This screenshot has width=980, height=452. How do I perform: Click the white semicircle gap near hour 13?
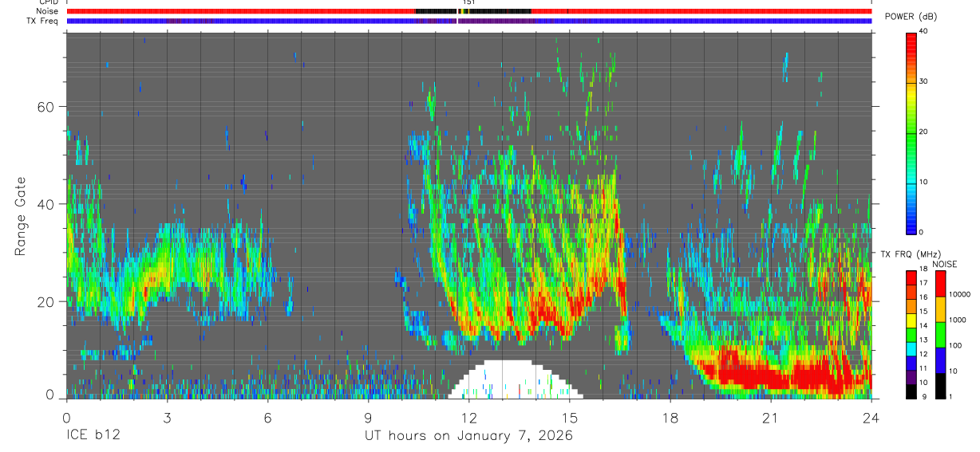point(516,379)
